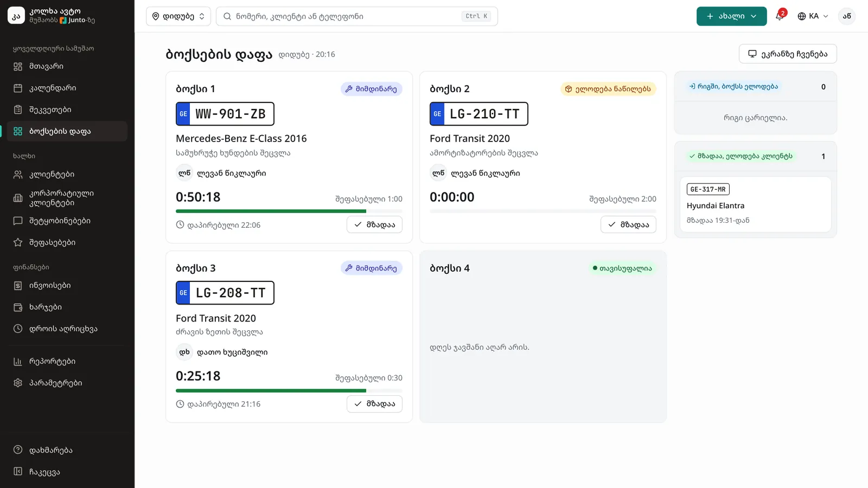Click the WW-901-ZB license plate
Screen dimensions: 868x488
coord(225,114)
